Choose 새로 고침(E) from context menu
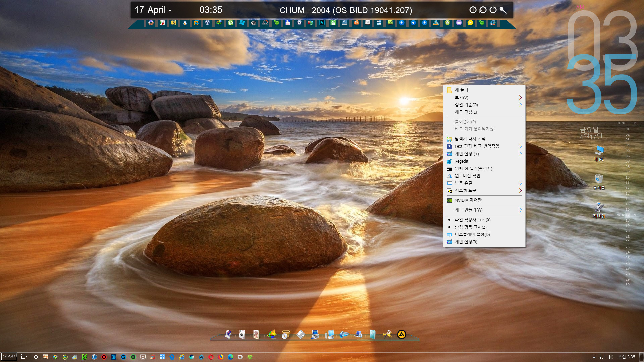 tap(484, 112)
